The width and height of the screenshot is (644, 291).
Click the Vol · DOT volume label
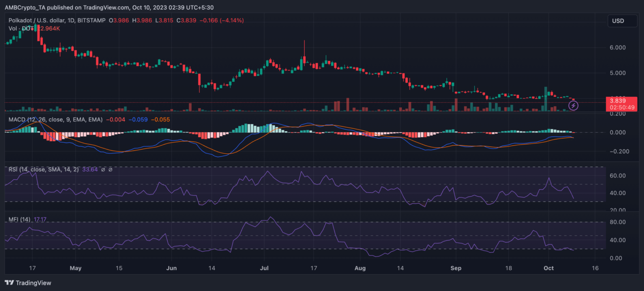(20, 28)
